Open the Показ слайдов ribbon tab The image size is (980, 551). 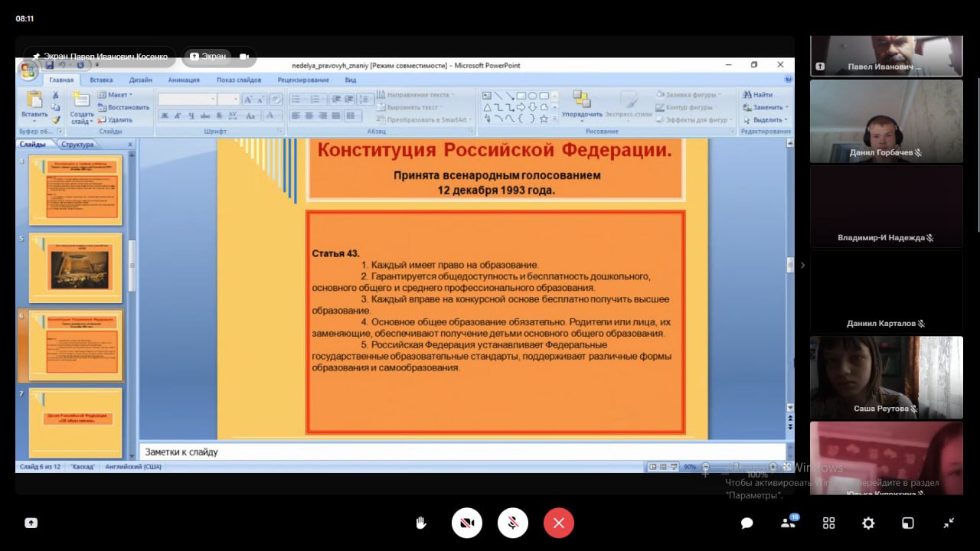(239, 80)
